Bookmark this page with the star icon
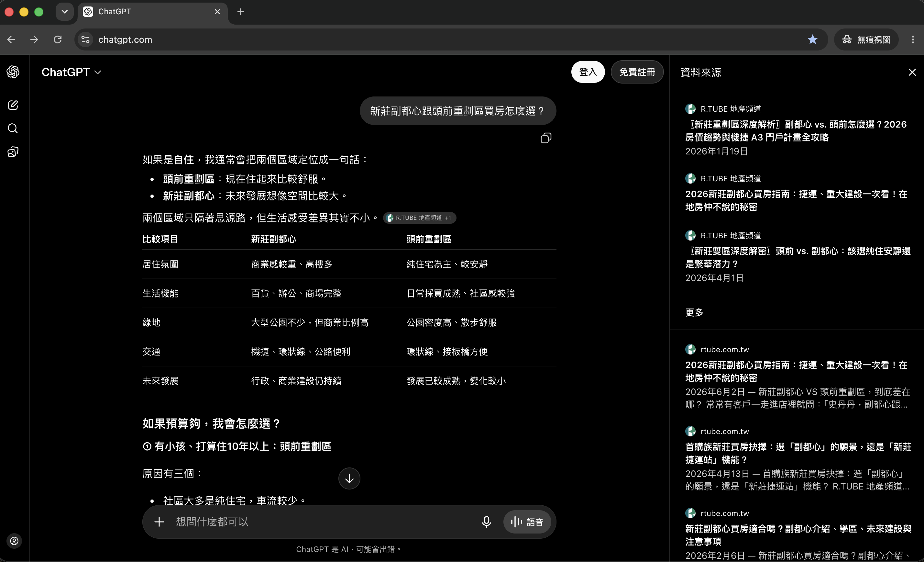Viewport: 924px width, 562px height. click(x=813, y=39)
